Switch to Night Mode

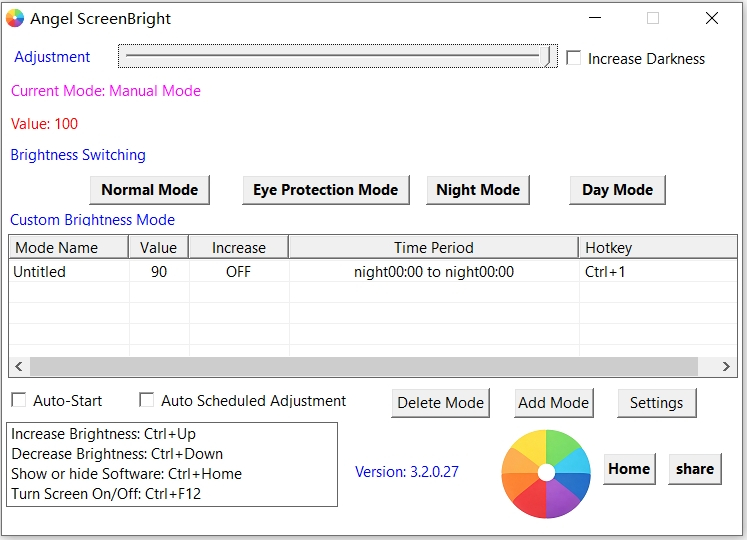click(x=478, y=190)
